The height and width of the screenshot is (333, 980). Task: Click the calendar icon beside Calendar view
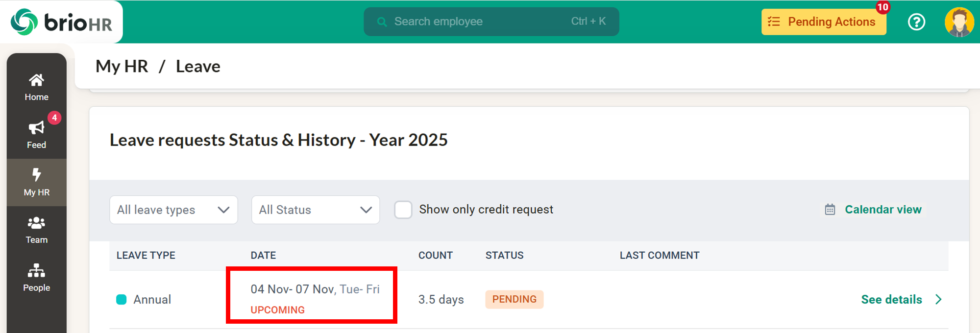[x=830, y=210]
